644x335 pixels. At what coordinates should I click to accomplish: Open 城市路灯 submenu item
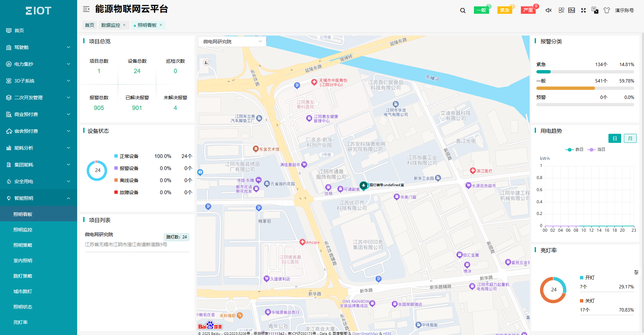point(39,291)
